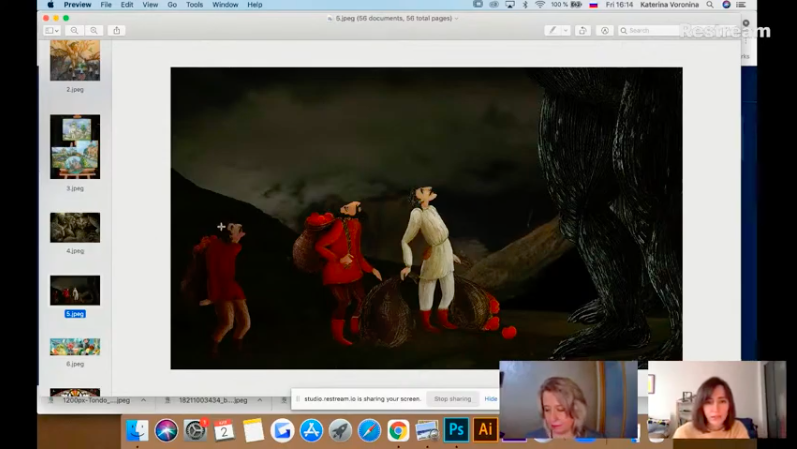The width and height of the screenshot is (797, 449).
Task: Click the Markup pen tool icon
Action: tap(551, 31)
